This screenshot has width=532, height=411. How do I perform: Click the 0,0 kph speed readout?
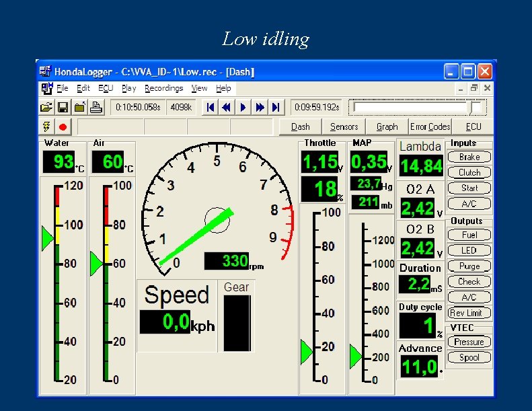coord(165,322)
